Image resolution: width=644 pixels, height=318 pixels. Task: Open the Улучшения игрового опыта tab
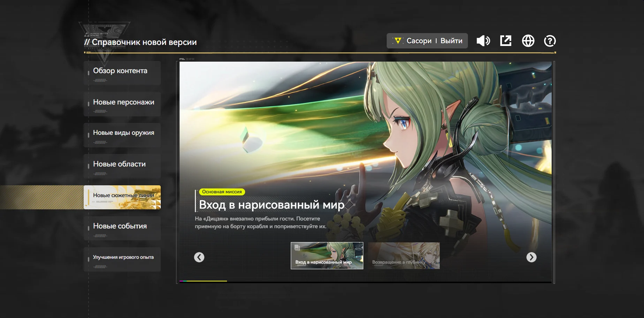(122, 259)
